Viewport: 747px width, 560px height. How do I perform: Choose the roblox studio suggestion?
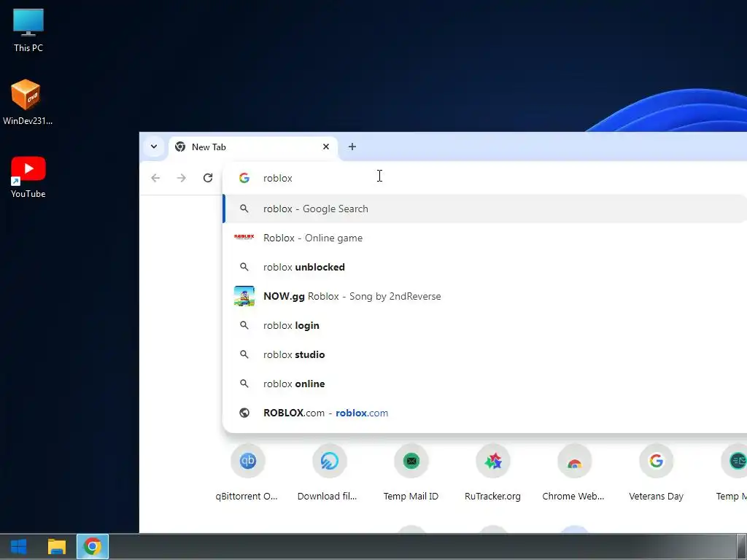tap(485, 355)
